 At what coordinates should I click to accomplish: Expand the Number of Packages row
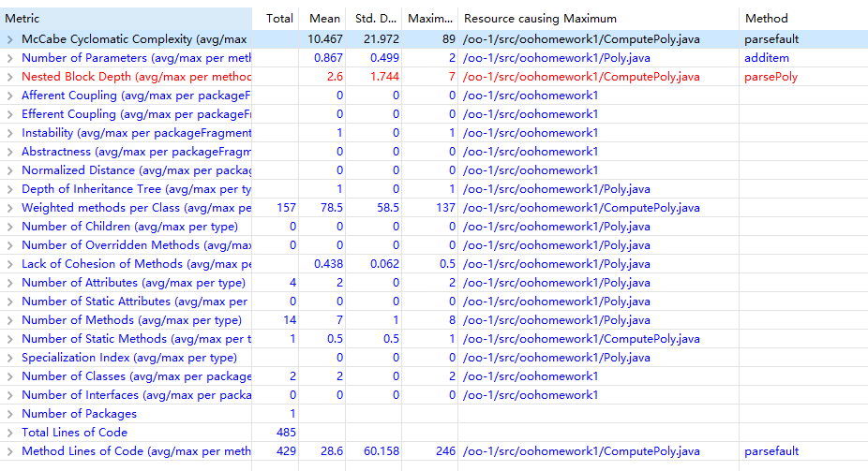pyautogui.click(x=9, y=414)
